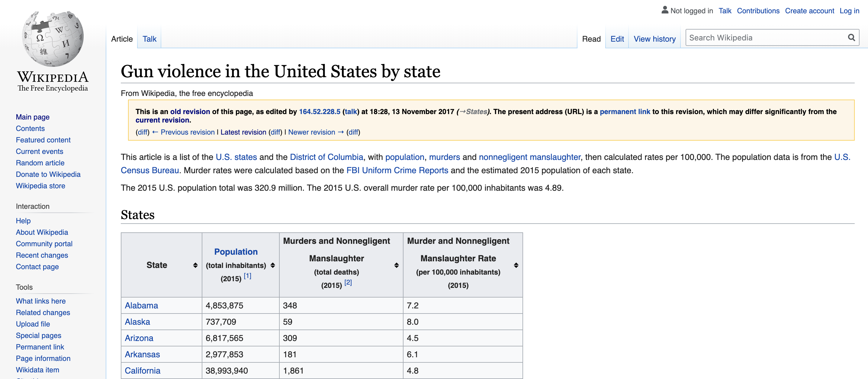
Task: Open footnote reference [2] in Murders header
Action: 348,282
